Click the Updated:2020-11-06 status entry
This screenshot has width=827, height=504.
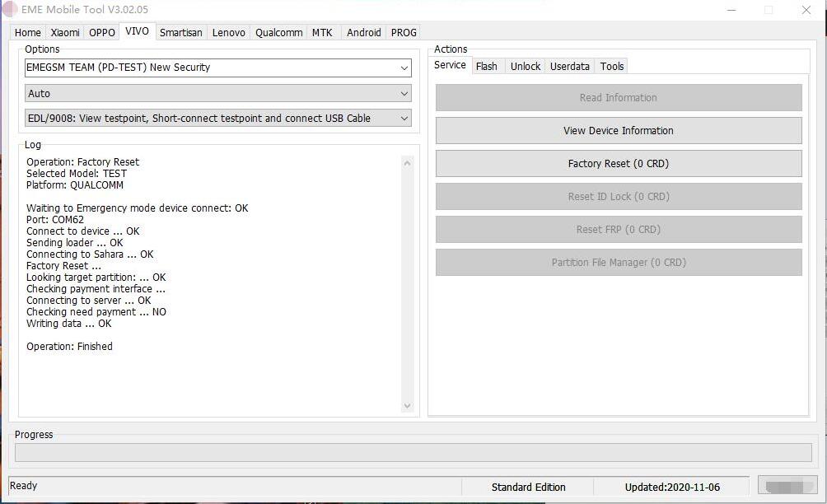click(x=672, y=488)
